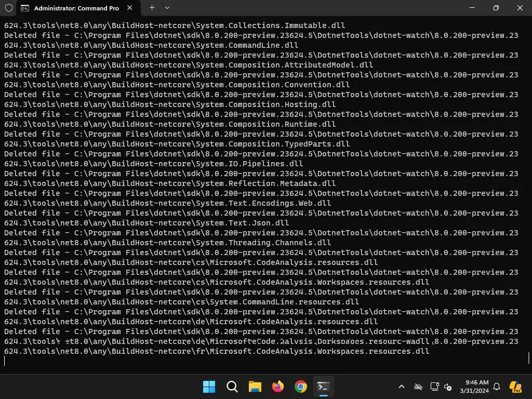Click the admin shield icon
The image size is (532, 399).
pyautogui.click(x=9, y=8)
